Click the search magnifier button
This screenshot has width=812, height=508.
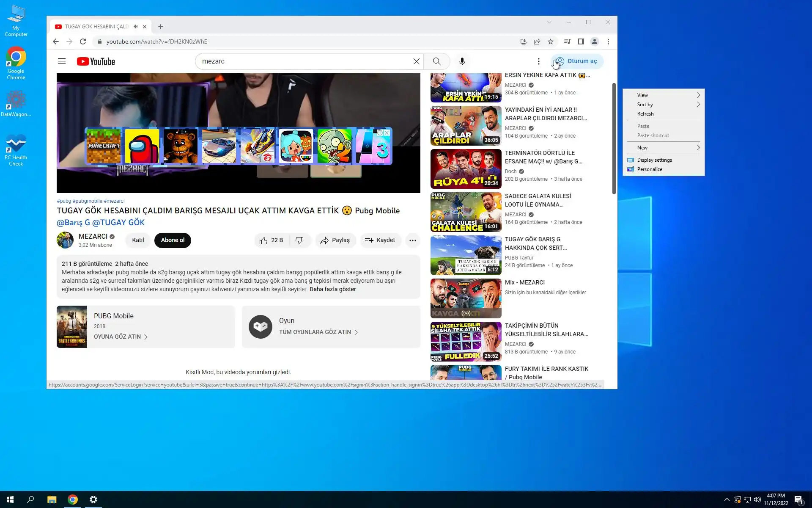click(436, 61)
